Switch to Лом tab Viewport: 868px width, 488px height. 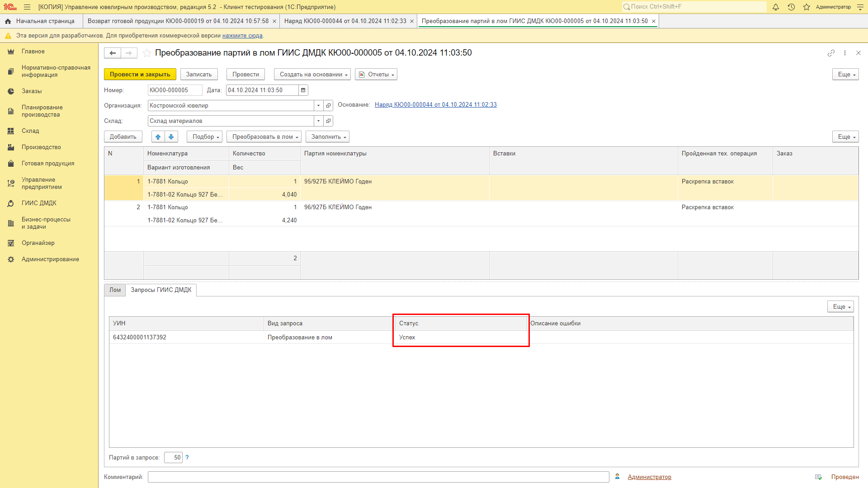pyautogui.click(x=115, y=290)
